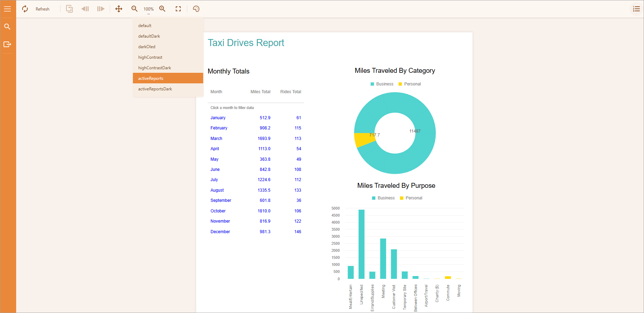Image resolution: width=644 pixels, height=313 pixels.
Task: Filter data by January
Action: 218,118
